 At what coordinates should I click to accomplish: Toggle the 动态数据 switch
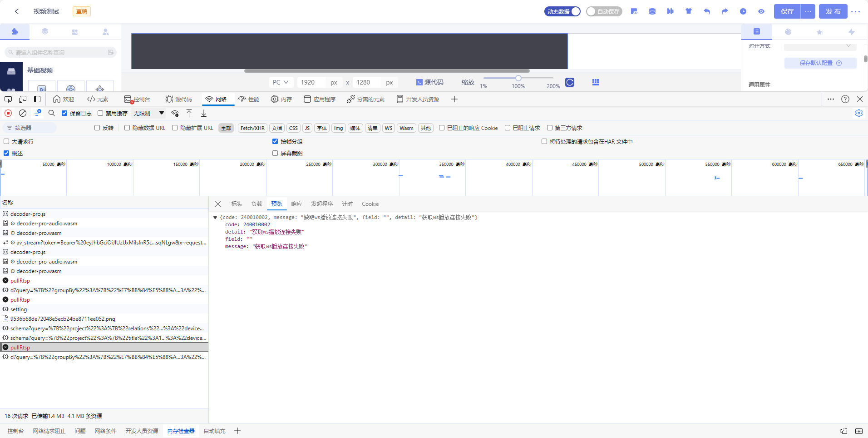coord(562,11)
